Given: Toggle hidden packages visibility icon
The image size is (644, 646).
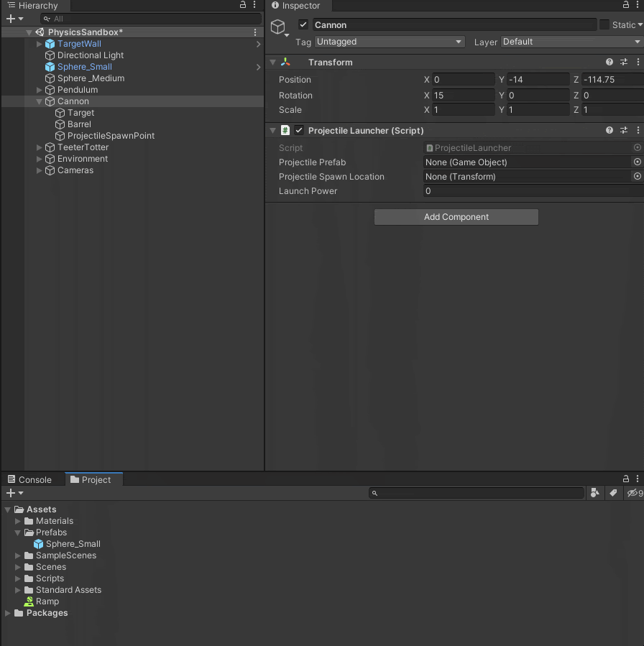Looking at the screenshot, I should [x=634, y=493].
